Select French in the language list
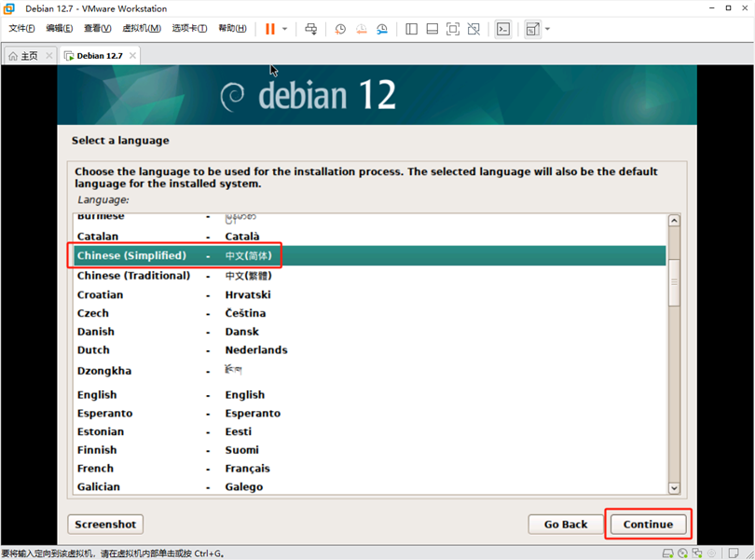Viewport: 755px width, 560px height. tap(370, 468)
